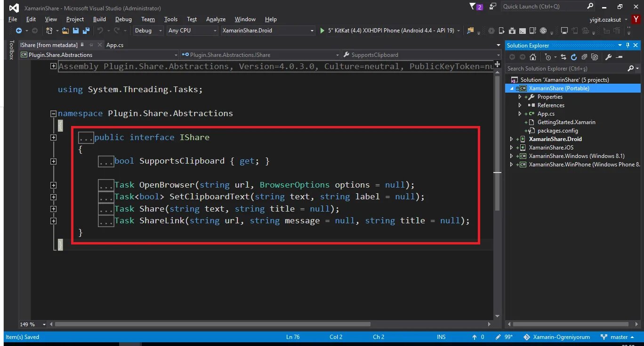Screen dimensions: 644x346
Task: Start debugging with the green play icon
Action: tap(322, 31)
